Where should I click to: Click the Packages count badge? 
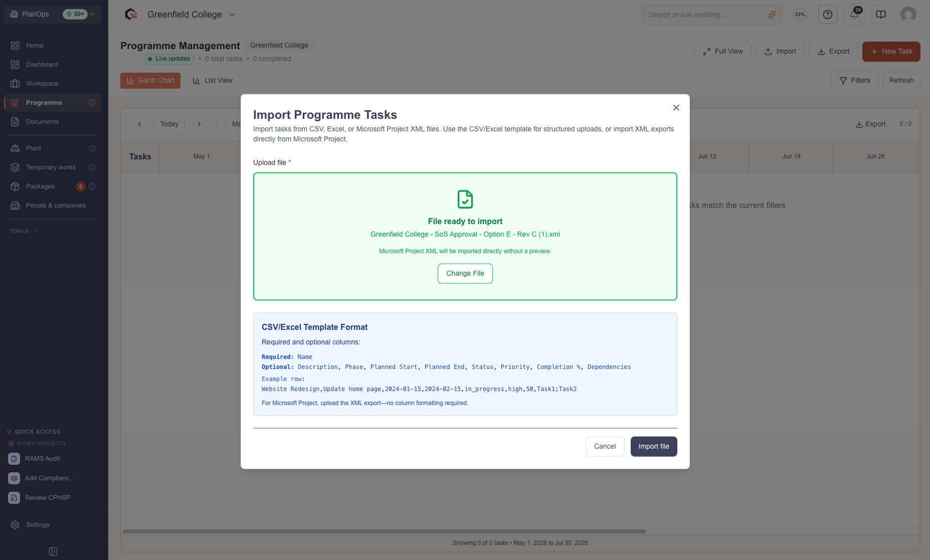80,186
